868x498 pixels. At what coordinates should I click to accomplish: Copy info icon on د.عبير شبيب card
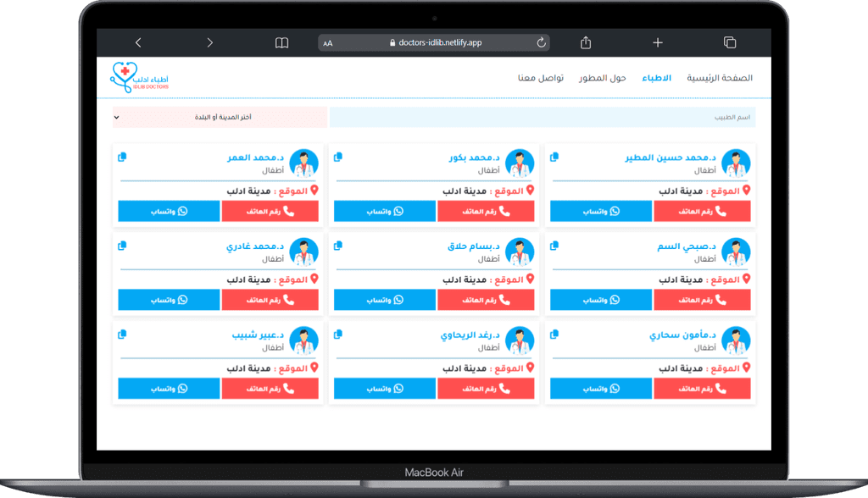coord(122,335)
